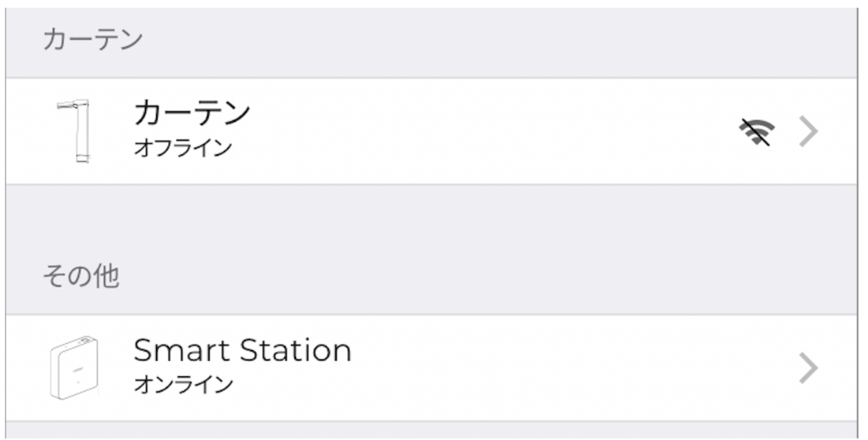Tap the space right of Smart Station title
This screenshot has width=868, height=440.
[x=484, y=351]
